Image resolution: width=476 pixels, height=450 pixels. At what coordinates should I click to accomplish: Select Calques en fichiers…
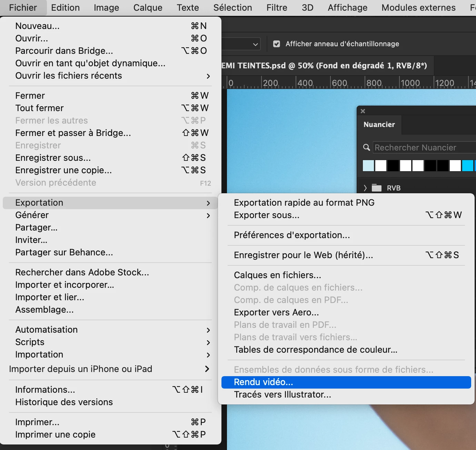[x=346, y=275]
